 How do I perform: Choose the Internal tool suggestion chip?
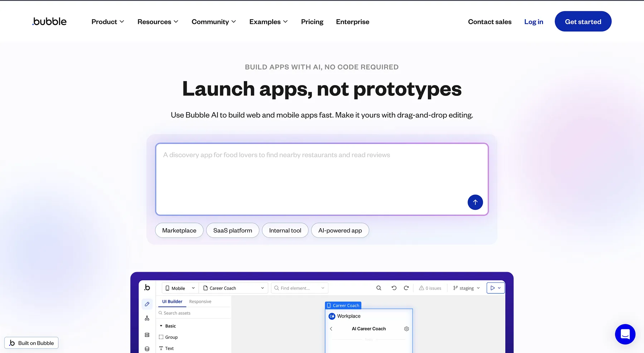[285, 230]
